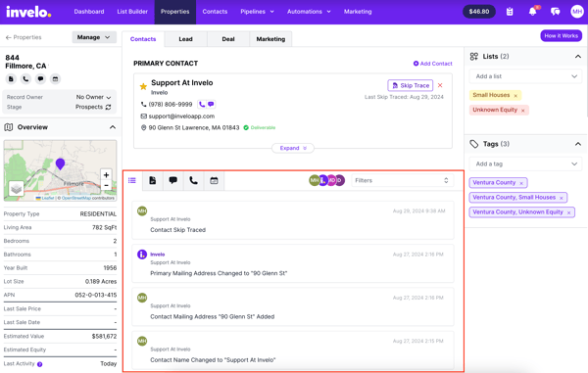
Task: Collapse the Overview section
Action: click(x=113, y=127)
